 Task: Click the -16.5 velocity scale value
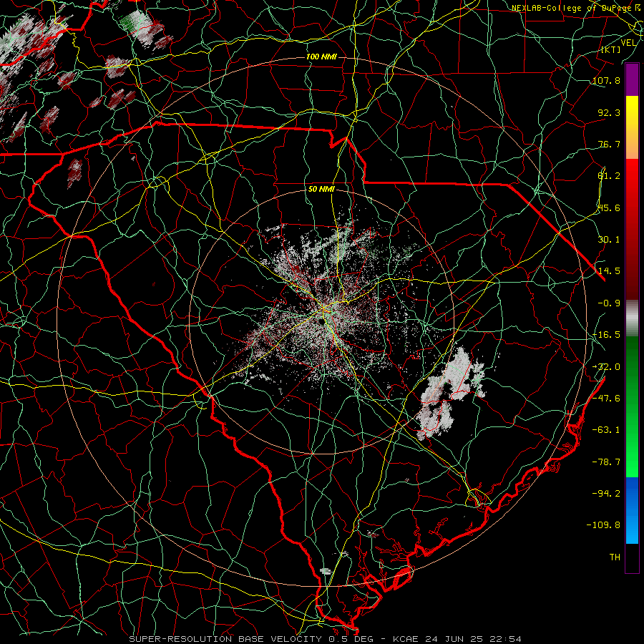pyautogui.click(x=607, y=335)
